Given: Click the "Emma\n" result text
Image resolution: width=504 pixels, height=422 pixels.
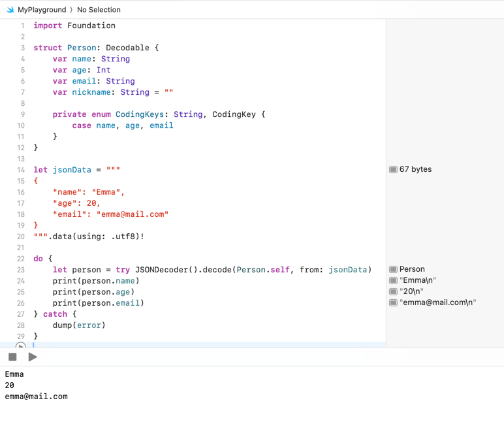Looking at the screenshot, I should tap(418, 280).
